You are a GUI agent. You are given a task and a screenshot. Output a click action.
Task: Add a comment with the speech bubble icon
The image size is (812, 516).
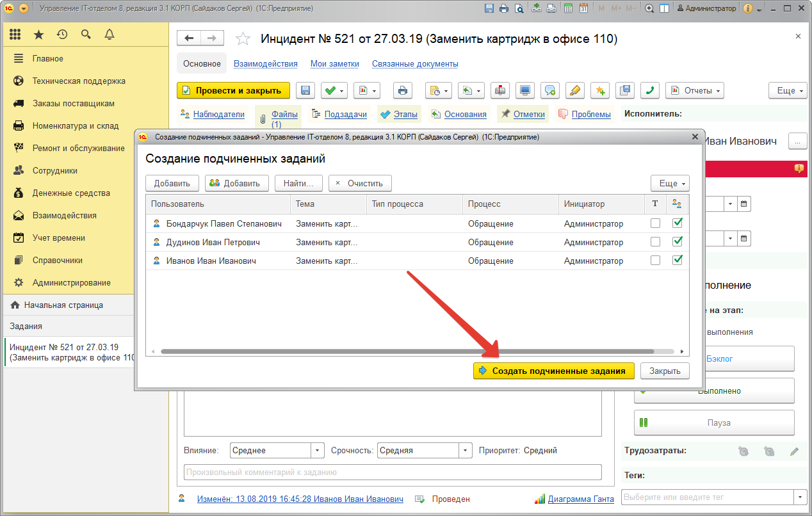[x=550, y=90]
